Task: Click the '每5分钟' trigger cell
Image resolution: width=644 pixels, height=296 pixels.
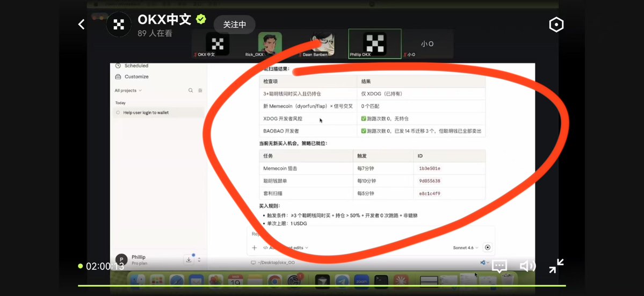Action: click(x=383, y=193)
